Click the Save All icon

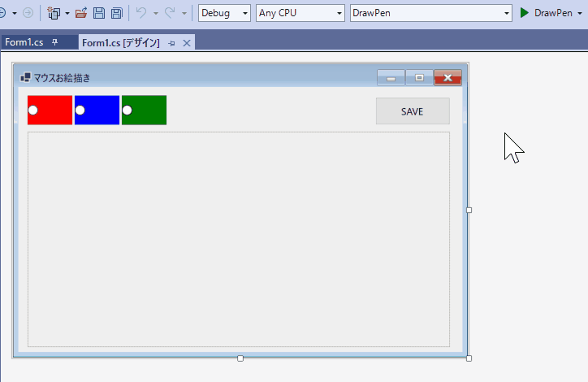coord(117,13)
